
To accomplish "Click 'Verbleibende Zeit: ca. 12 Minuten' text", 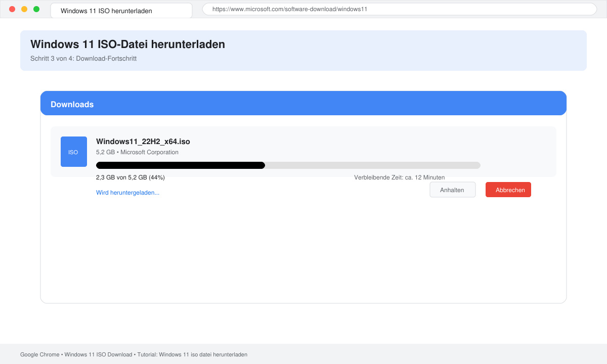I will (x=400, y=177).
